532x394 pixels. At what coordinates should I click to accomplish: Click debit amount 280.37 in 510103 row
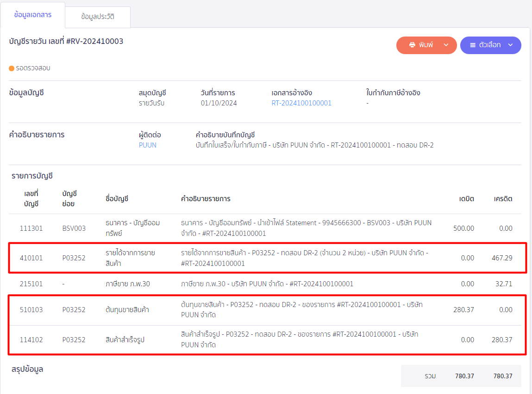(463, 310)
